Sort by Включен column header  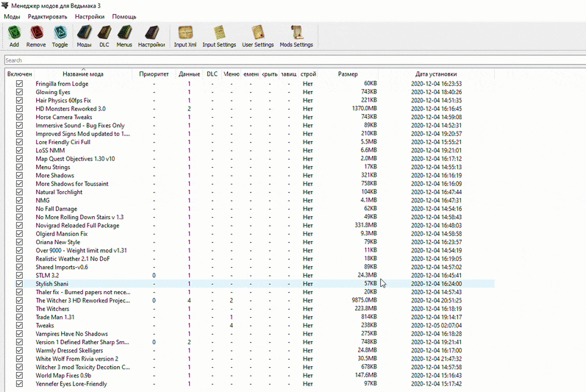point(19,74)
